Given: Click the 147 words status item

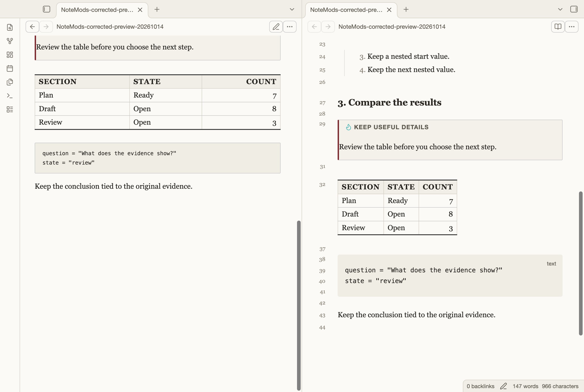Looking at the screenshot, I should (x=525, y=386).
